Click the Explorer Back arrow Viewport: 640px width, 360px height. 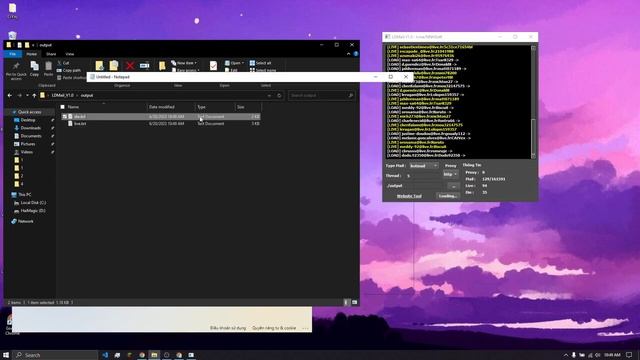10,95
